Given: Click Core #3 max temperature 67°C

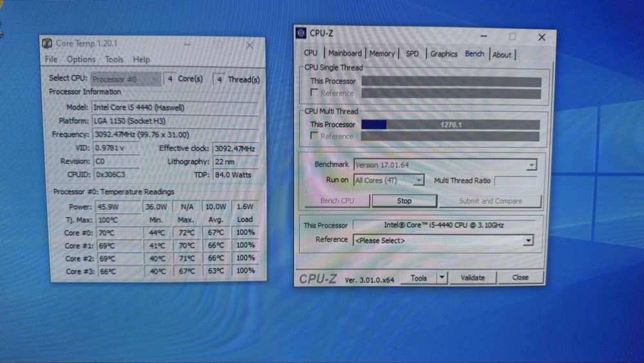Looking at the screenshot, I should [187, 271].
